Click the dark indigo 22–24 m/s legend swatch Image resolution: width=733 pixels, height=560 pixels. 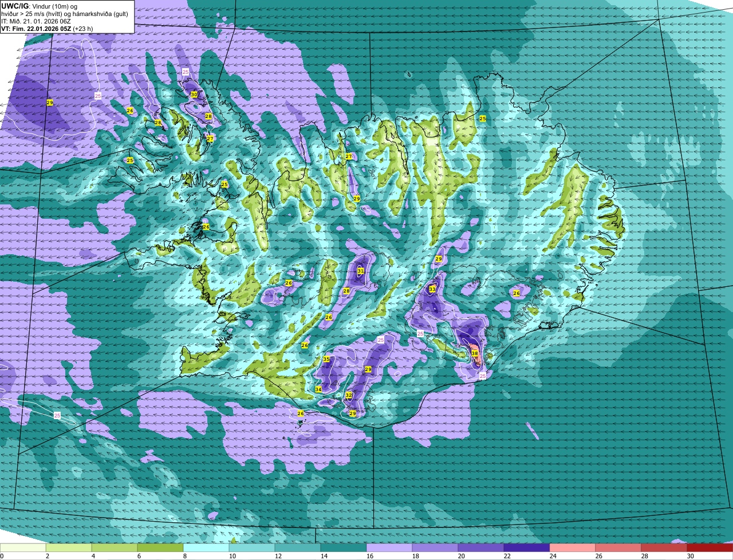[x=527, y=547]
